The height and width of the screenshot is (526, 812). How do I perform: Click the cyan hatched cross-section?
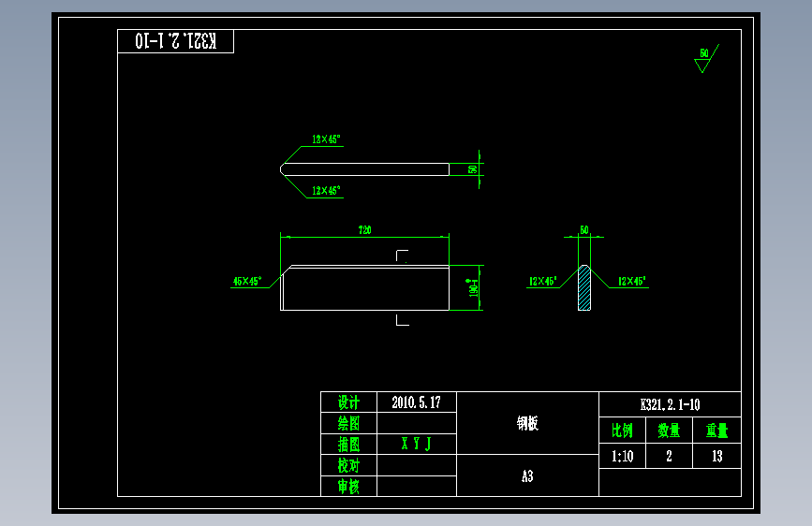click(584, 288)
